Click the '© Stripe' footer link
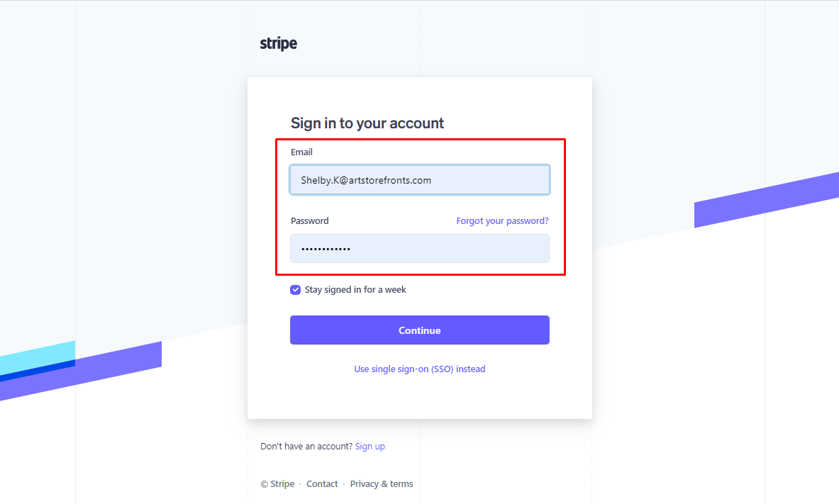839x504 pixels. coord(277,483)
